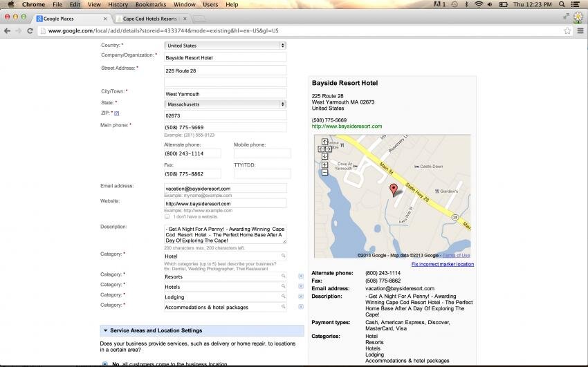Pan the map right with the arrow
This screenshot has width=588, height=367.
329,149
